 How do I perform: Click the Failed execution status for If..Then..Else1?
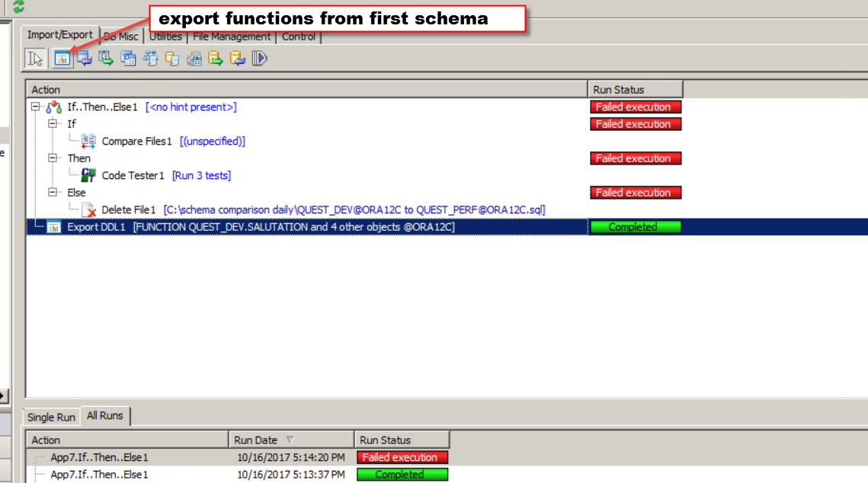pos(636,107)
